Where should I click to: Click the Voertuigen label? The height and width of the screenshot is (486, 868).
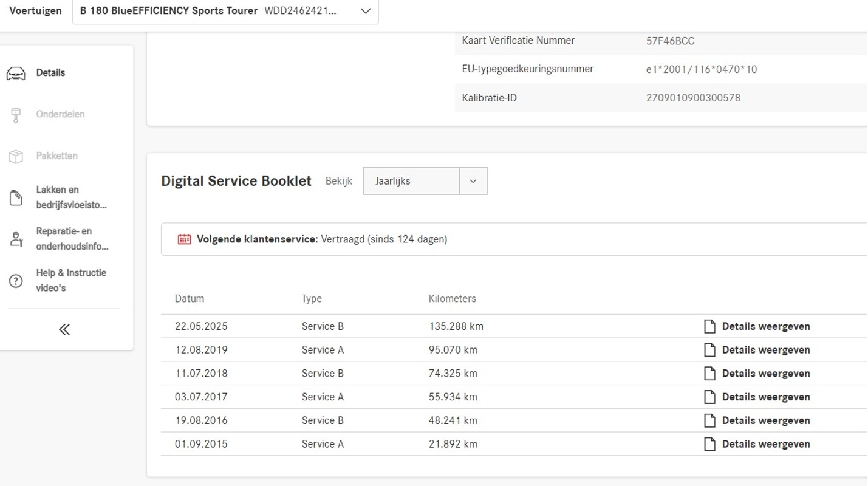click(35, 11)
